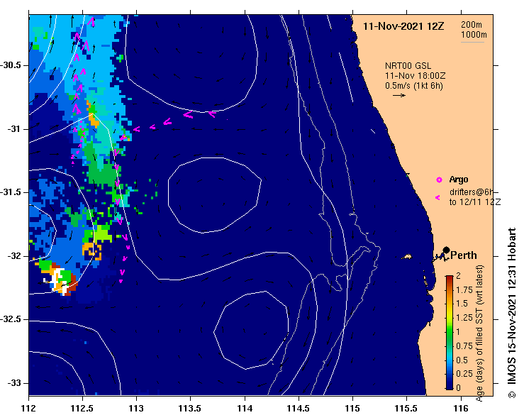Click the color bar tick label 1.25
The width and height of the screenshot is (524, 420).
tap(464, 318)
